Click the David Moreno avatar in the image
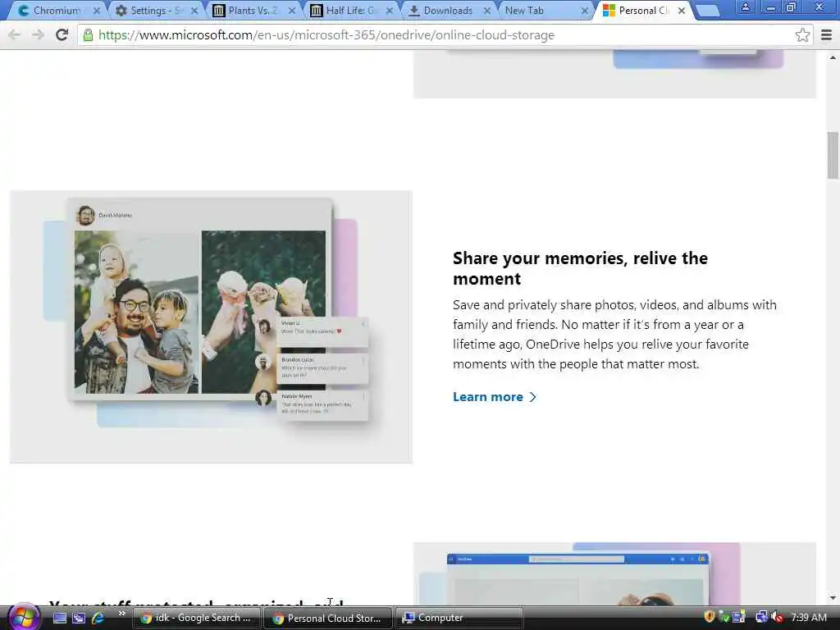 pos(85,216)
